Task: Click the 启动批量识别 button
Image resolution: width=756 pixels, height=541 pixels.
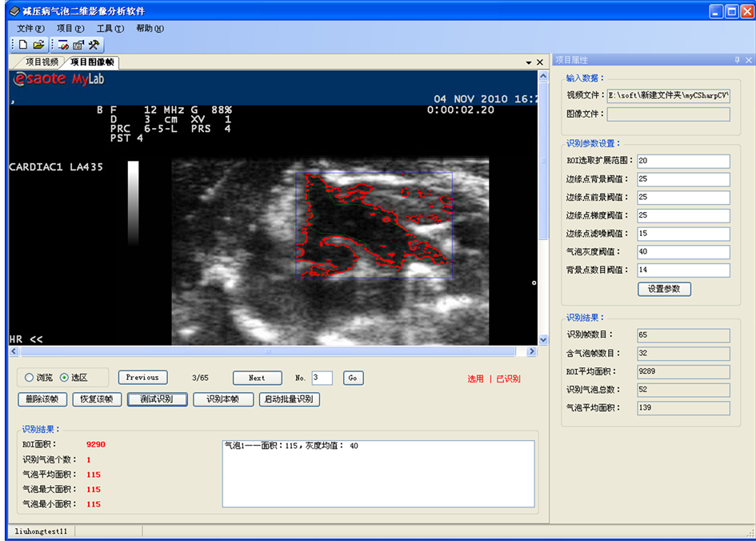Action: tap(290, 399)
